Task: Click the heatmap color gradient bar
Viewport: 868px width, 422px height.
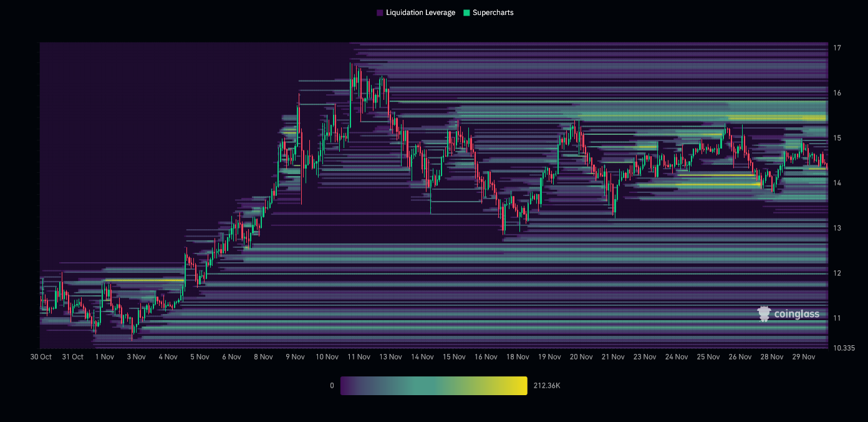Action: point(433,386)
